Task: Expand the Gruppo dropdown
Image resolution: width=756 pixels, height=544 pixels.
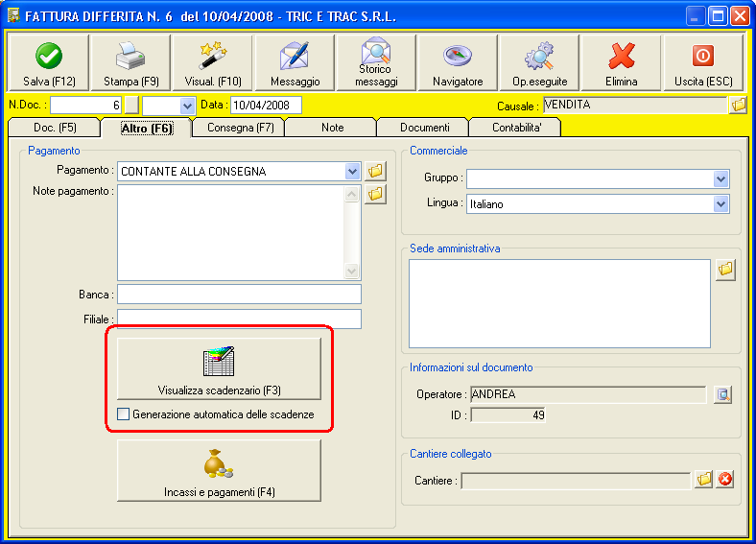Action: (721, 178)
